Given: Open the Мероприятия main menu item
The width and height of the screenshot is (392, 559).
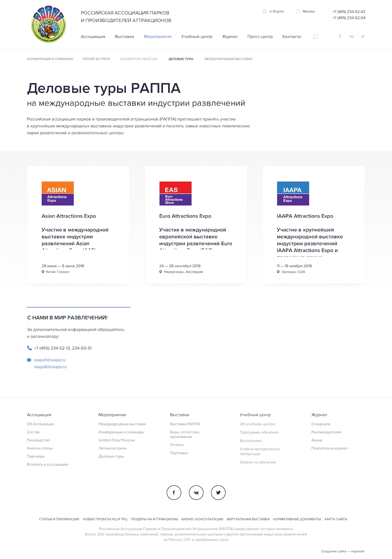Looking at the screenshot, I should 158,37.
